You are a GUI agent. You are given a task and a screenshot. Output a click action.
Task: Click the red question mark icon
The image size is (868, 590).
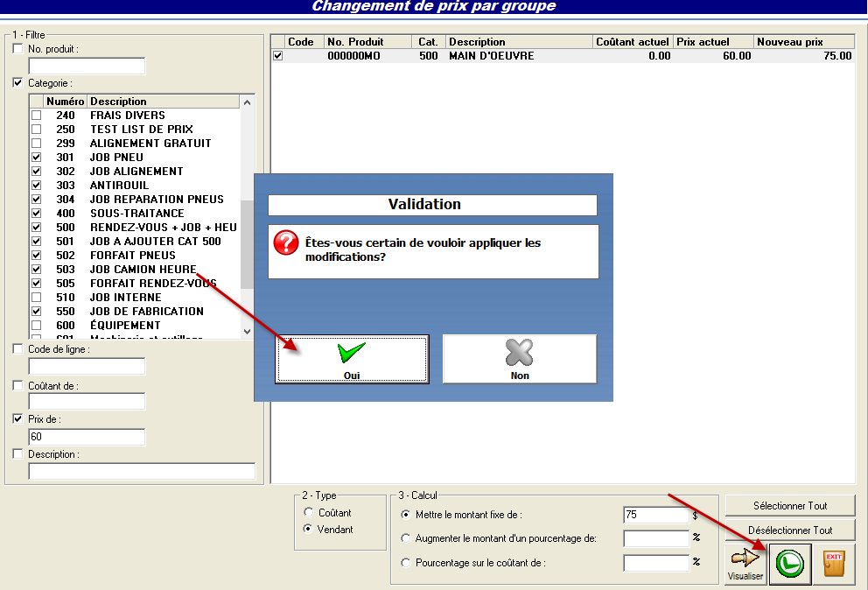pyautogui.click(x=286, y=243)
